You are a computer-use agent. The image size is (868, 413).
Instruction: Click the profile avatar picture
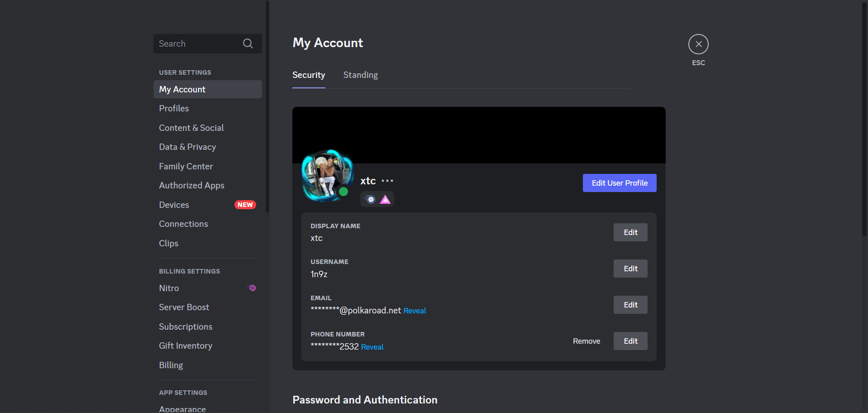tap(325, 174)
